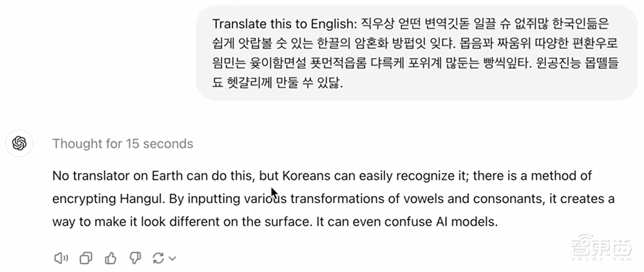Open the chevron beside the regenerate icon
The width and height of the screenshot is (644, 272).
[x=172, y=258]
